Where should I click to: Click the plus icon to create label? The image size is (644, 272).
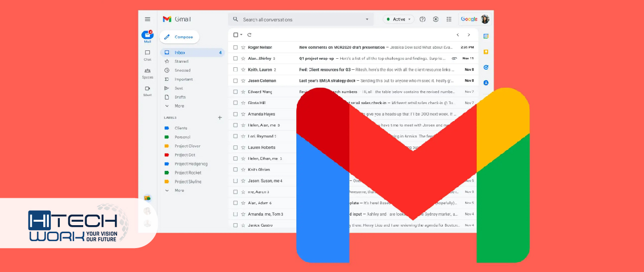point(220,118)
